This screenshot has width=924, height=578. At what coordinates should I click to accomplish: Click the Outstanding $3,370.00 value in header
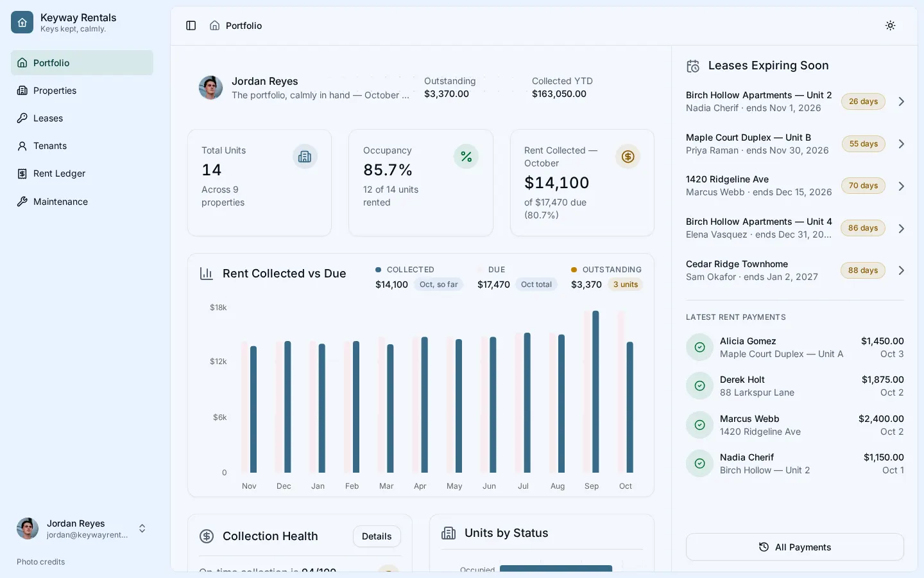[x=447, y=94]
